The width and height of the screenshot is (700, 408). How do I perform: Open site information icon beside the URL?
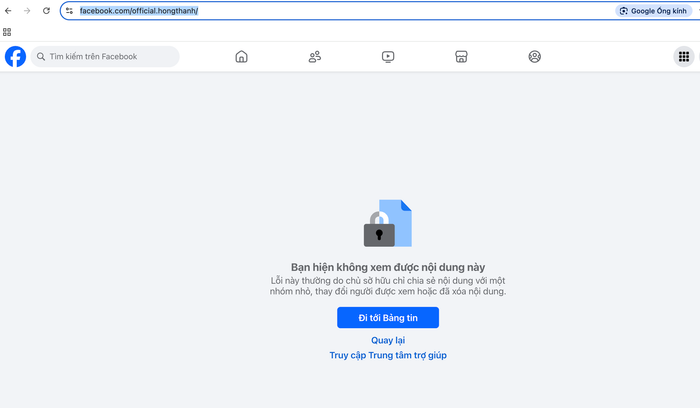(69, 10)
